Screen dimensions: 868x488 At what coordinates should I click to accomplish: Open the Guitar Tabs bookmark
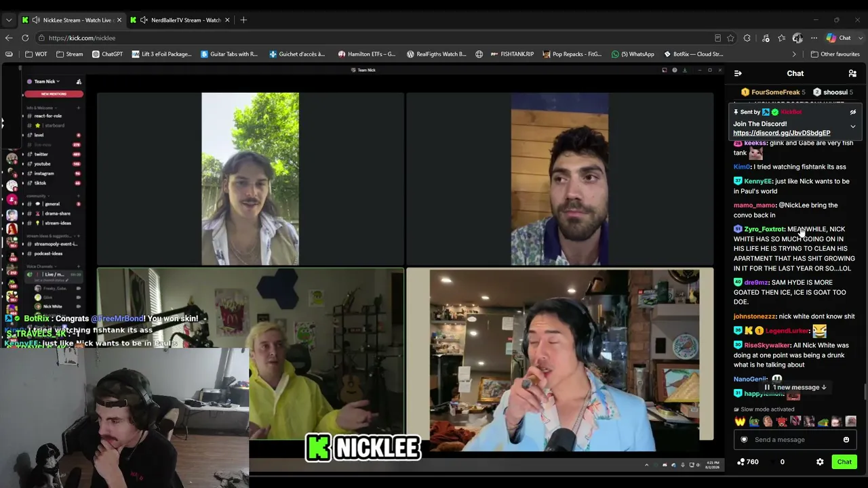229,54
